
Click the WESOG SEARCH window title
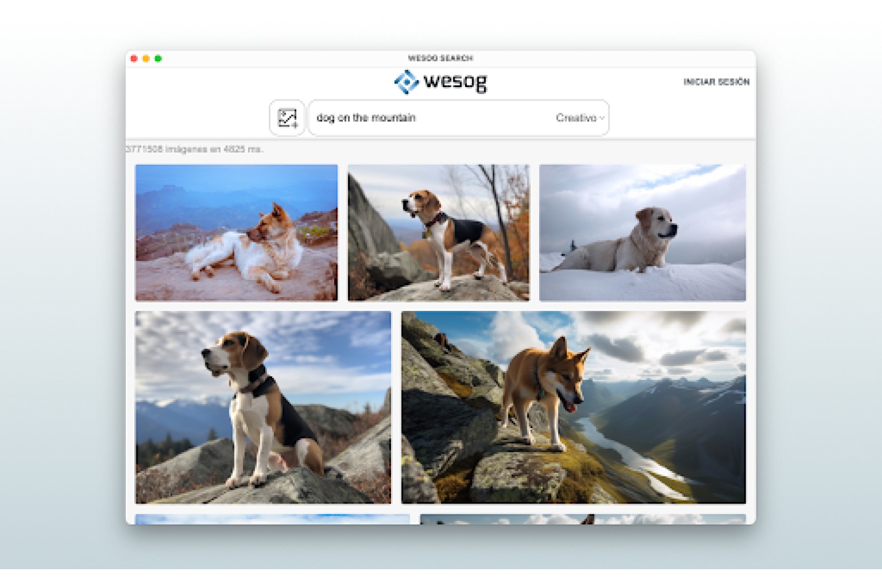tap(440, 58)
